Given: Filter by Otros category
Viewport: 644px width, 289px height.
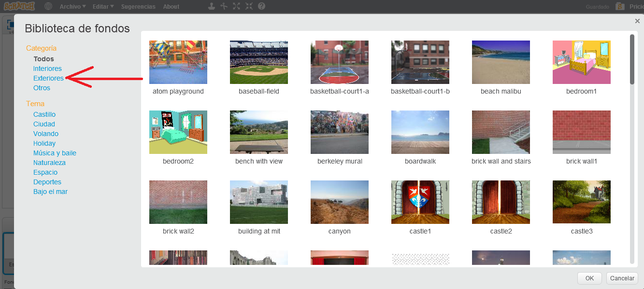Looking at the screenshot, I should (42, 88).
